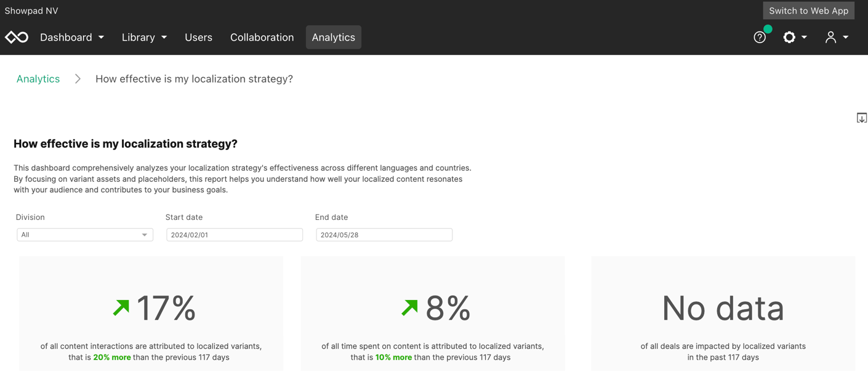Viewport: 868px width, 382px height.
Task: Select the Analytics tab in navbar
Action: [x=334, y=38]
